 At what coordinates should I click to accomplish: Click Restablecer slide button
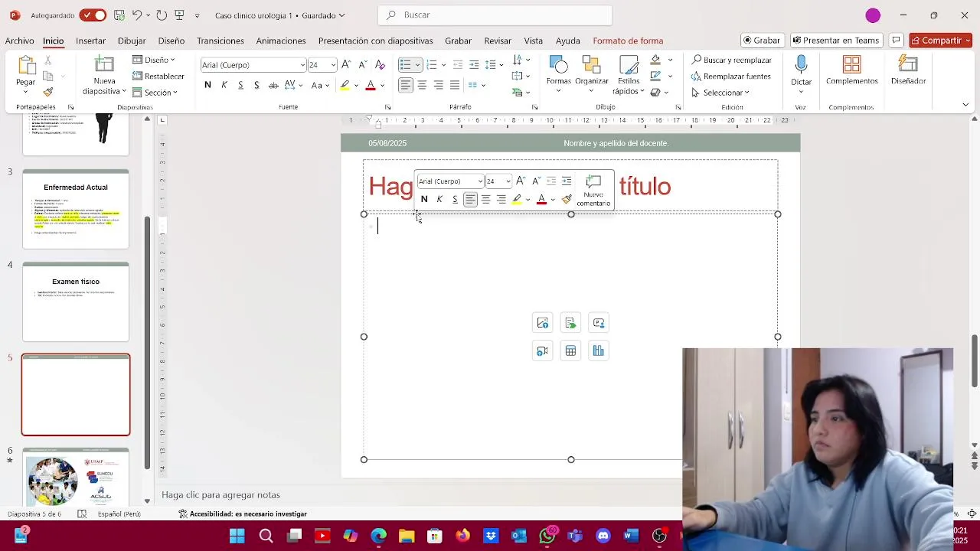158,76
